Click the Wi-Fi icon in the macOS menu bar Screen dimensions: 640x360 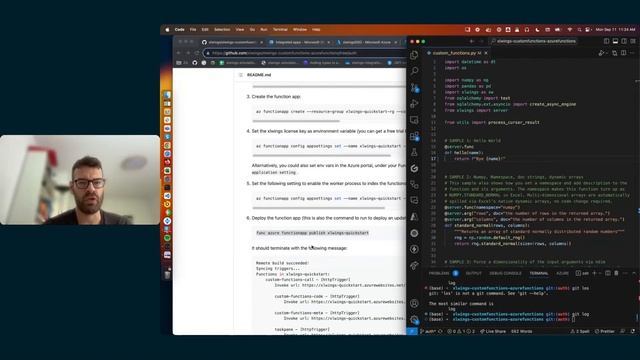coord(569,29)
